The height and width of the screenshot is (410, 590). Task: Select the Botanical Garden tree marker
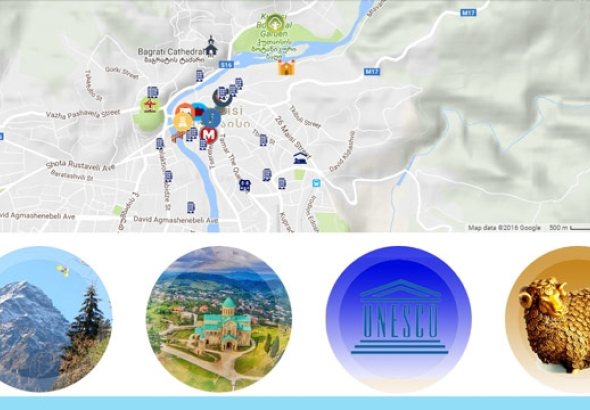click(276, 24)
